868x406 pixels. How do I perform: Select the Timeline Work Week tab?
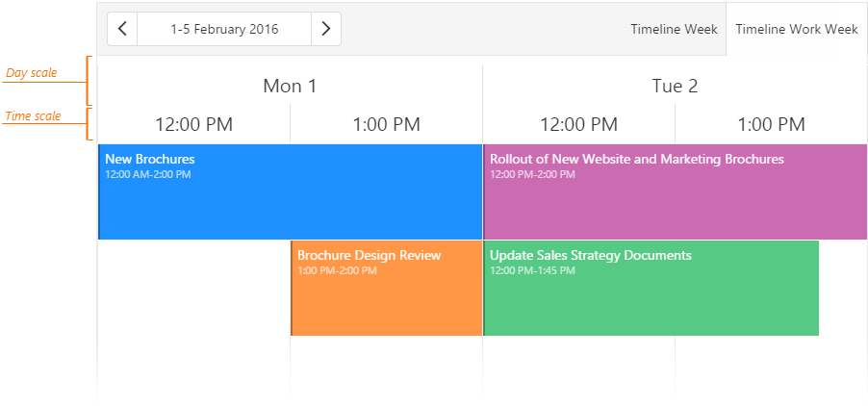(x=797, y=29)
